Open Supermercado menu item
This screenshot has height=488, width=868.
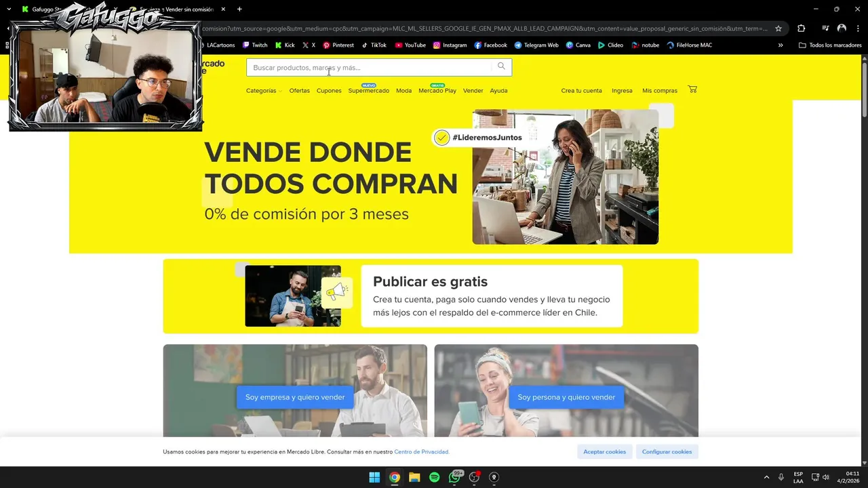(369, 91)
